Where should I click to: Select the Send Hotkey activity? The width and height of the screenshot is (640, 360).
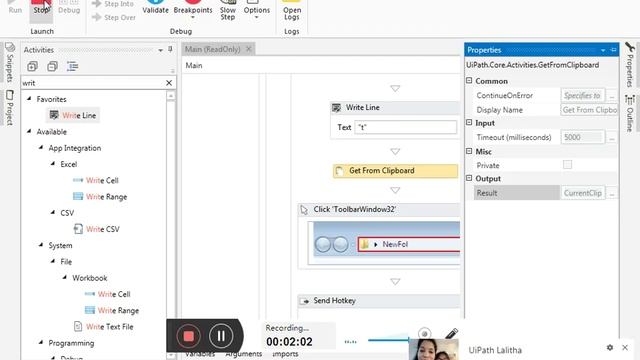click(x=379, y=301)
